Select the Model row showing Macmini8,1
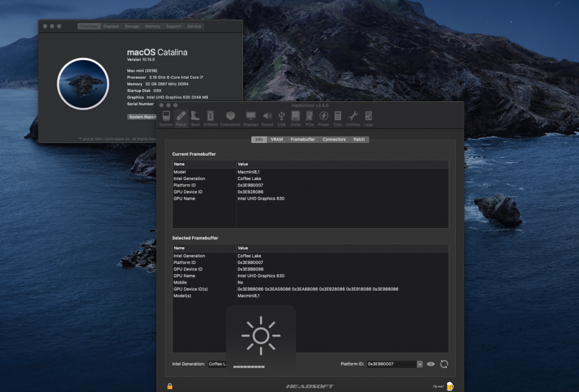579x392 pixels. pos(310,172)
